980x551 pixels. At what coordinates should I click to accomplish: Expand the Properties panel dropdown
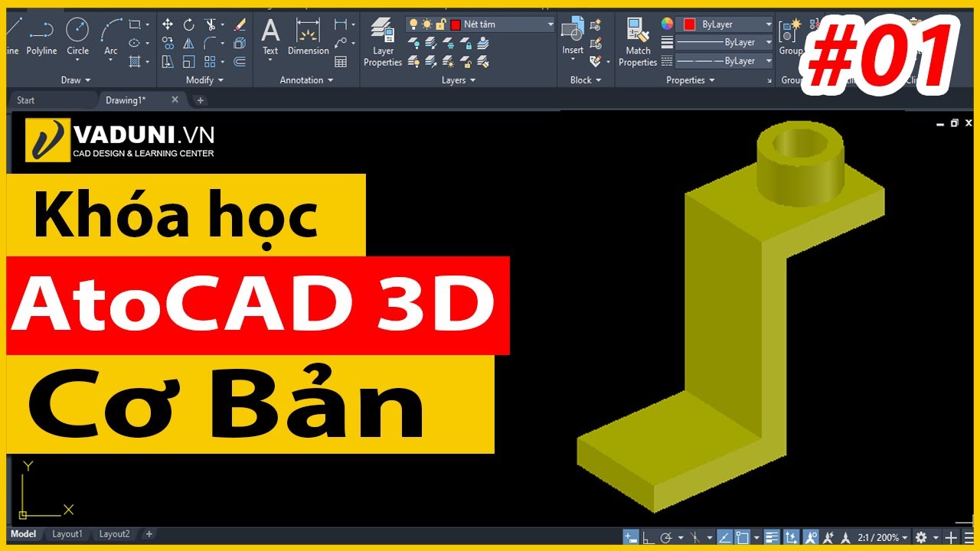[690, 80]
